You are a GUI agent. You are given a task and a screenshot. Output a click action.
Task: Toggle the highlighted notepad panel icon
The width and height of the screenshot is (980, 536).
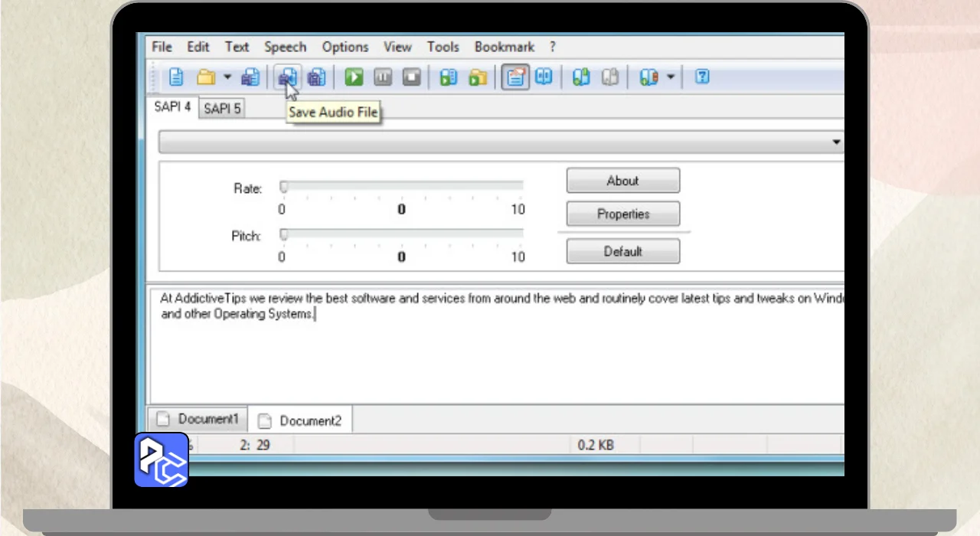[x=516, y=77]
